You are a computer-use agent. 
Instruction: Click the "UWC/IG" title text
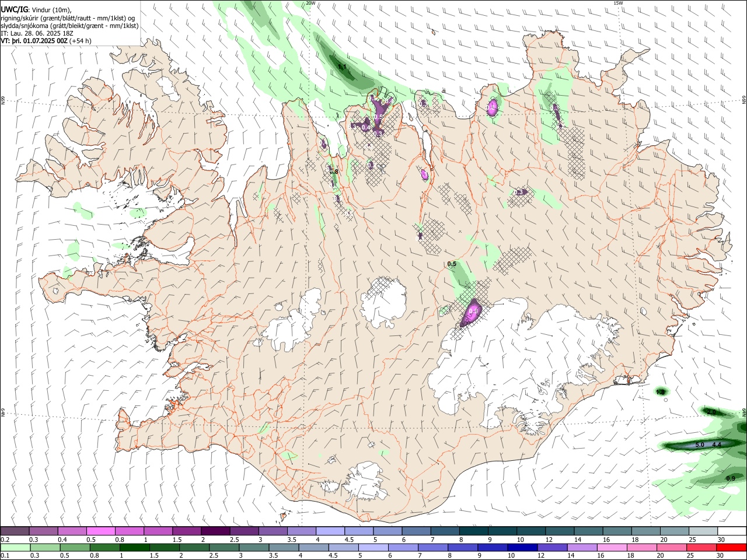tap(15, 9)
